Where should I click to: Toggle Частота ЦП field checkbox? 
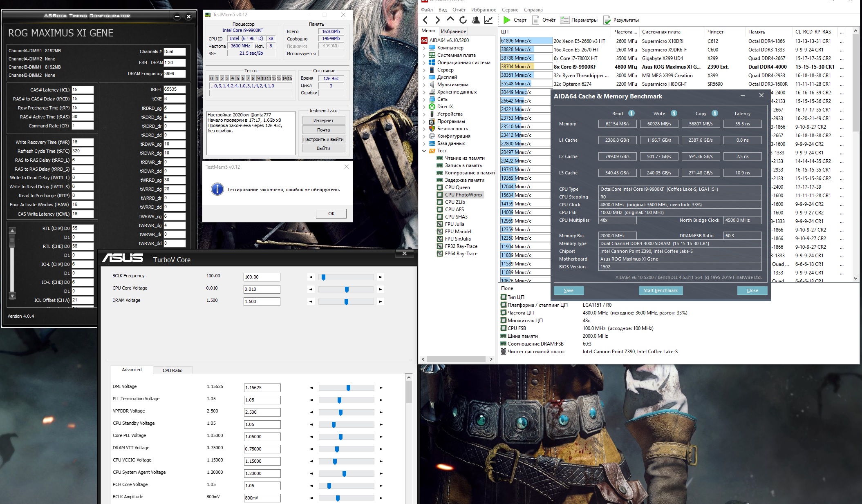coord(504,312)
